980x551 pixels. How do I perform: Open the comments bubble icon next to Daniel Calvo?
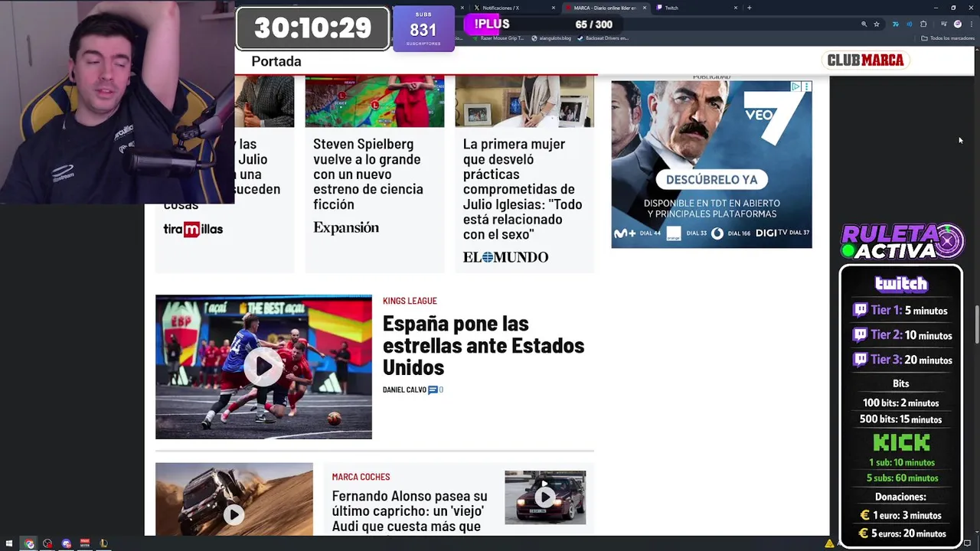coord(433,390)
